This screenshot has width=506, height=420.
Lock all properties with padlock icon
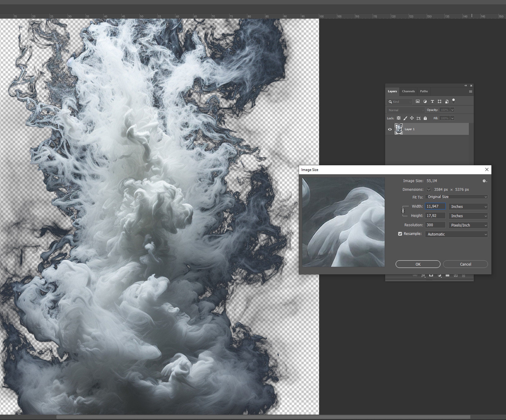[425, 118]
